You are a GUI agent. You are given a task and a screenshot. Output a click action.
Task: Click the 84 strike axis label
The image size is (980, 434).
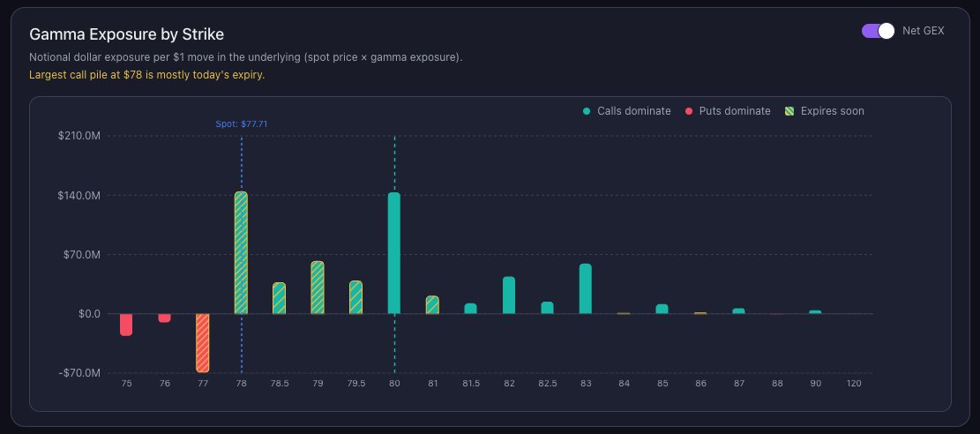[x=624, y=384]
